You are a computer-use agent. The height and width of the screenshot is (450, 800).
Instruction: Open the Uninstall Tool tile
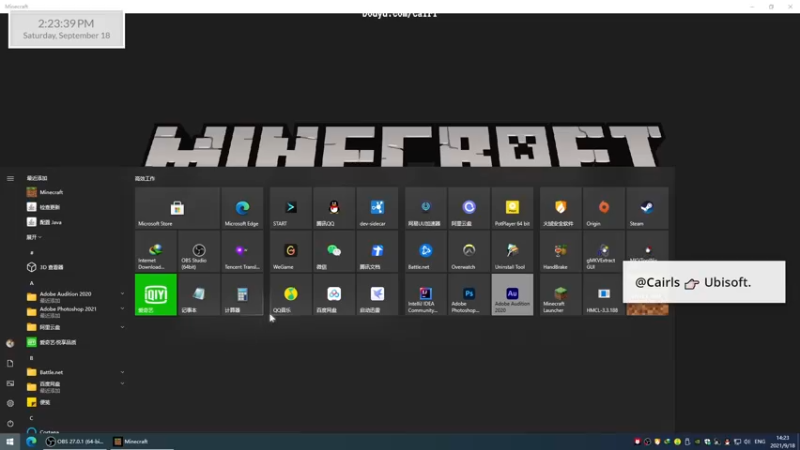[x=512, y=251]
